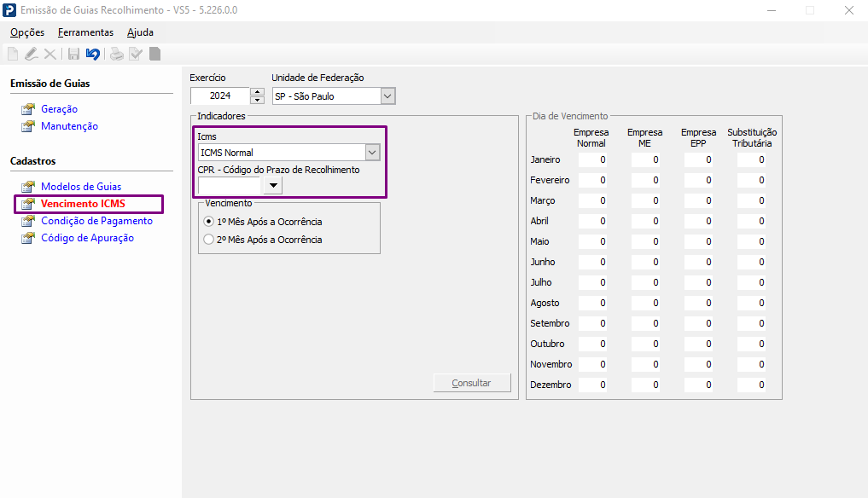The image size is (868, 498).
Task: Close the Emissão de Guias window
Action: point(848,10)
